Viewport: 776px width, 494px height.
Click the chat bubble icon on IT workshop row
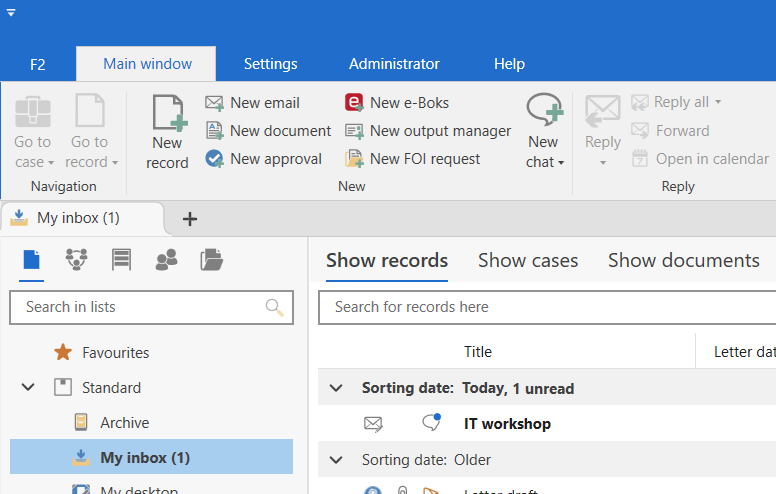[431, 422]
